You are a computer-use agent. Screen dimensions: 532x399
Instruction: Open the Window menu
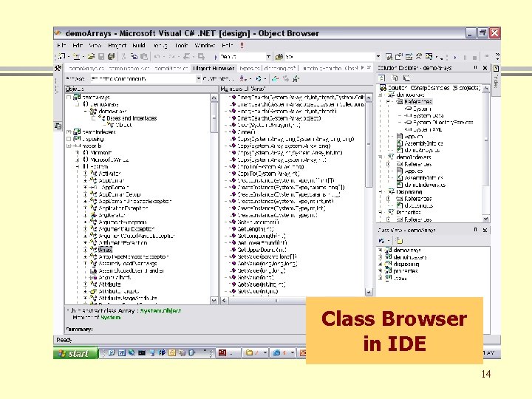tap(205, 46)
